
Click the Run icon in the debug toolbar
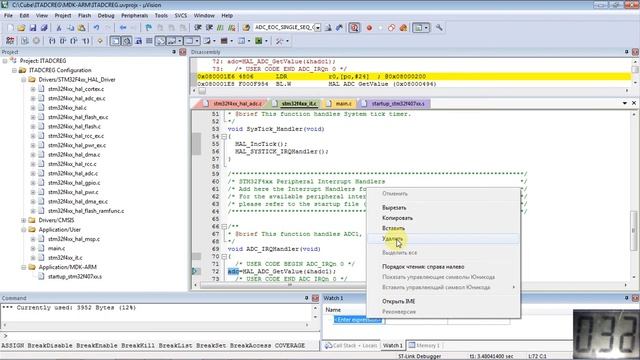[25, 41]
